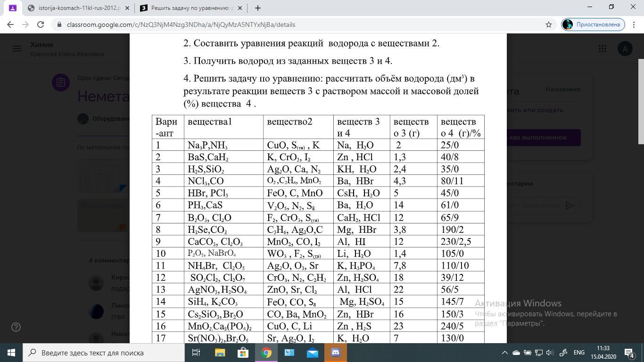Viewport: 644px width, 362px height.
Task: Click the Zn , HCl cell
Action: tap(362, 157)
